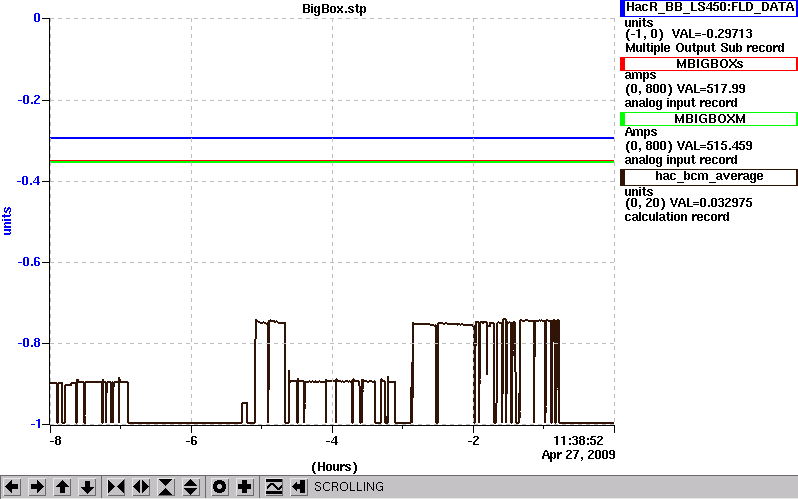
Task: Click the circle auto-scale toolbar icon
Action: pos(220,487)
